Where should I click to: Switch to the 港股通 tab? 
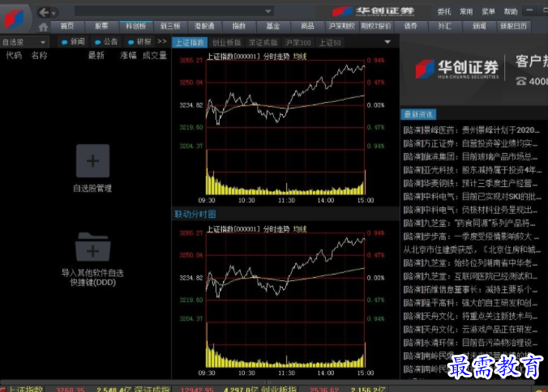coord(204,27)
